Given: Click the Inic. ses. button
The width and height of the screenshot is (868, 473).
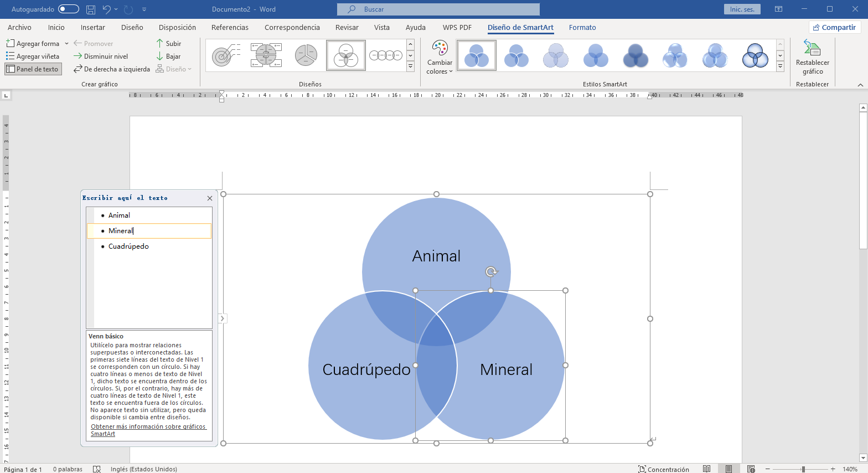Looking at the screenshot, I should click(x=742, y=9).
